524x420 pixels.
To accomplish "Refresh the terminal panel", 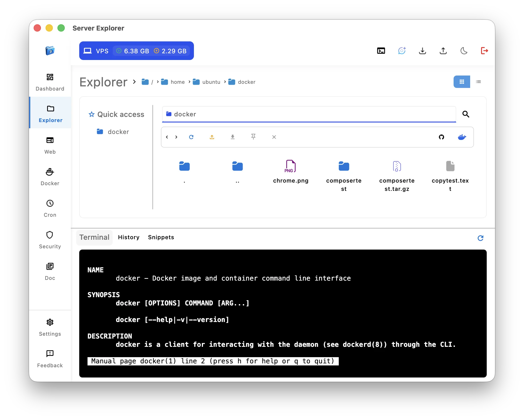I will click(481, 238).
